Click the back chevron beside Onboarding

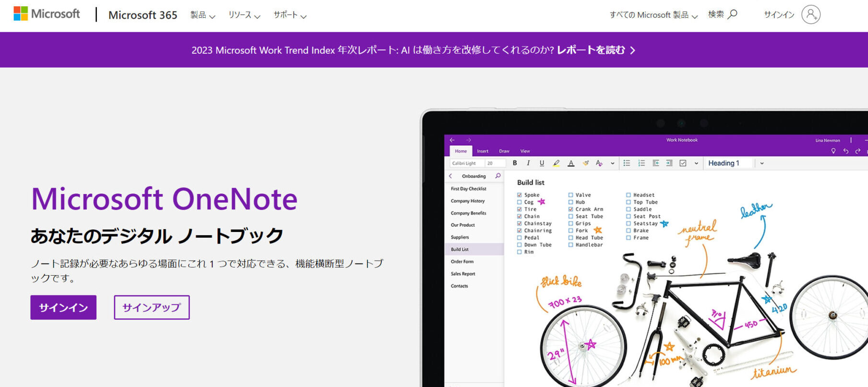pyautogui.click(x=451, y=176)
